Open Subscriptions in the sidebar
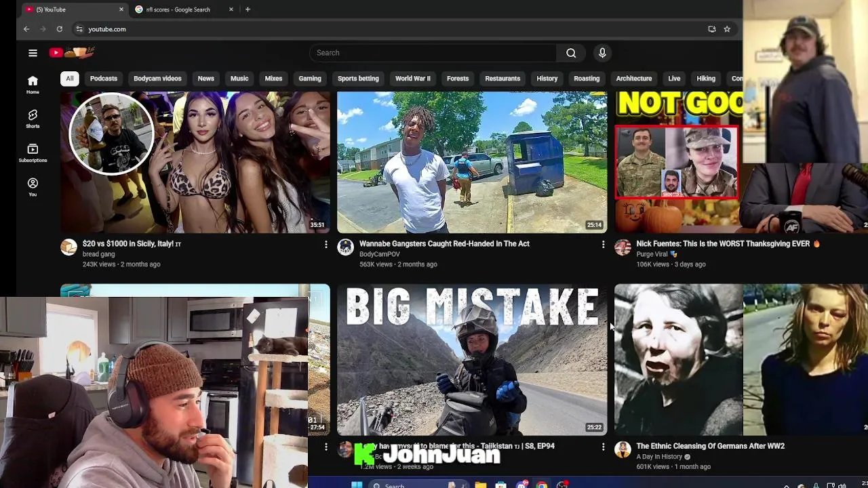 coord(33,152)
